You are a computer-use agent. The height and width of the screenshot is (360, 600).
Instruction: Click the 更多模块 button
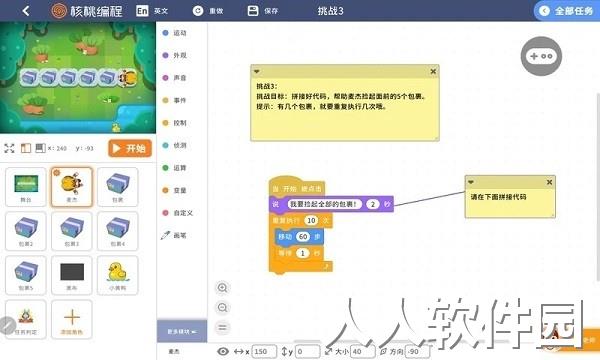pos(182,331)
